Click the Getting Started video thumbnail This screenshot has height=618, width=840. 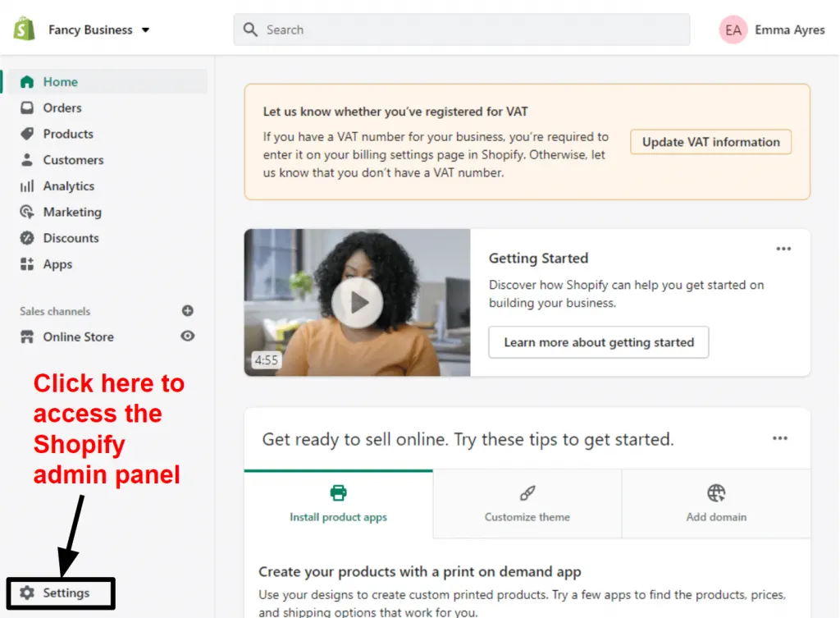pyautogui.click(x=358, y=303)
